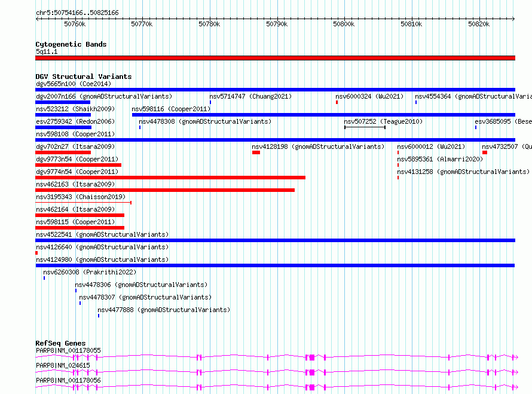
Task: Click the DGV Structural Variants track title
Action: coord(84,77)
